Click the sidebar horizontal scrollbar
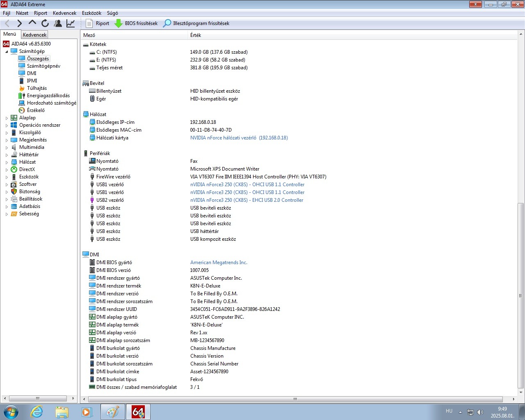 coord(38,398)
